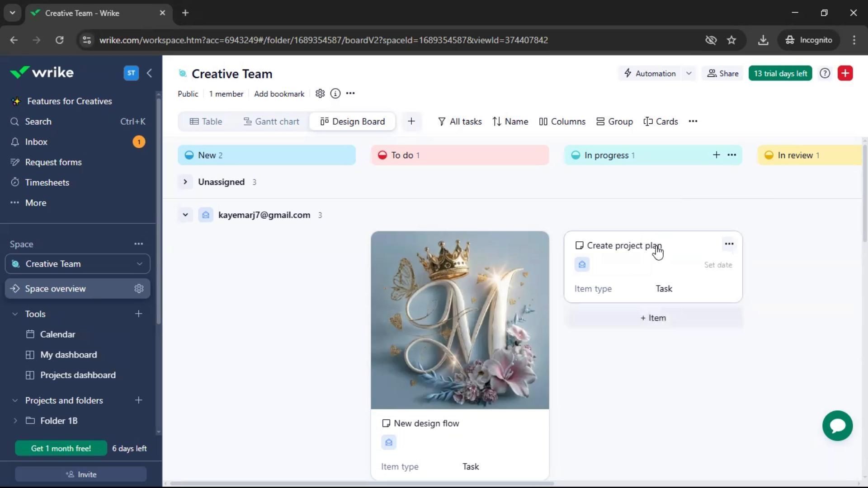
Task: Click the info icon near Add bookmark
Action: [335, 94]
